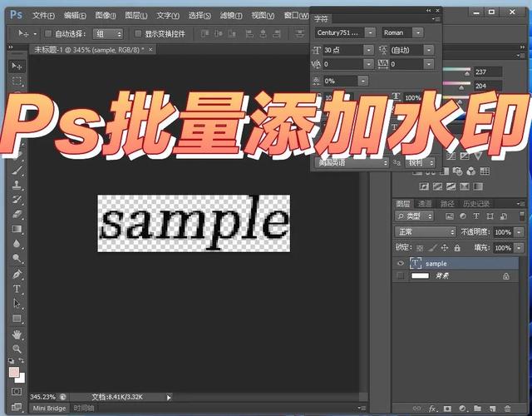532x416 pixels.
Task: Hide the sample text layer
Action: (x=401, y=263)
